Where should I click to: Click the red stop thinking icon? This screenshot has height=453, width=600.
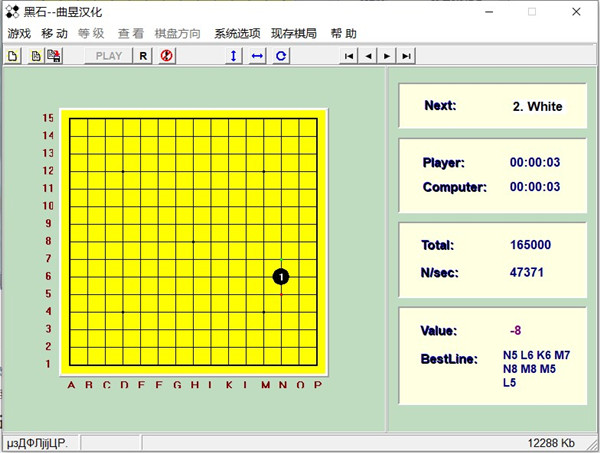[x=167, y=56]
